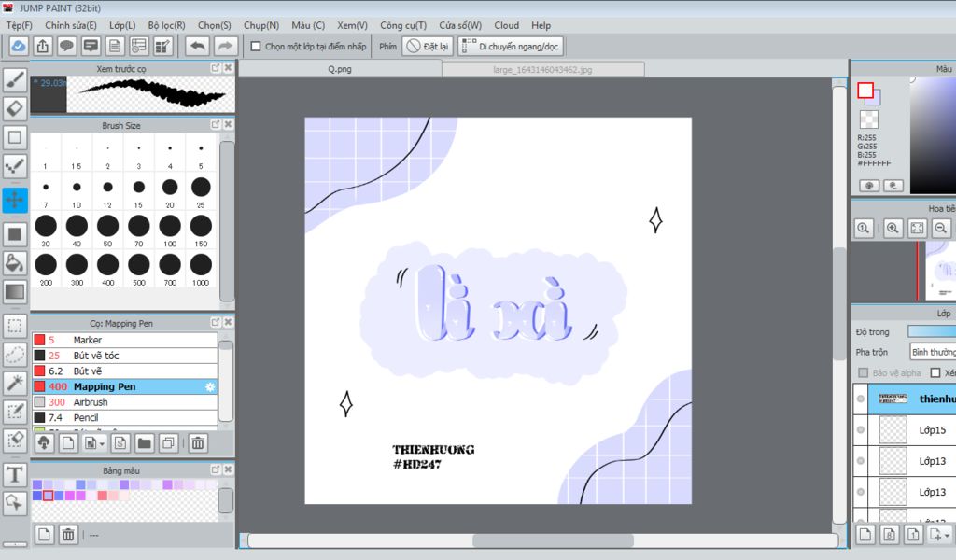Choose the Lasso selection tool
Screen dimensions: 956x560
[15, 354]
